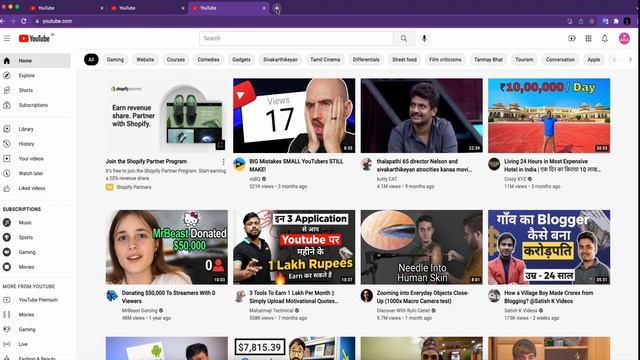Select the Tourism filter chip
Viewport: 640px width, 360px height.
click(524, 60)
